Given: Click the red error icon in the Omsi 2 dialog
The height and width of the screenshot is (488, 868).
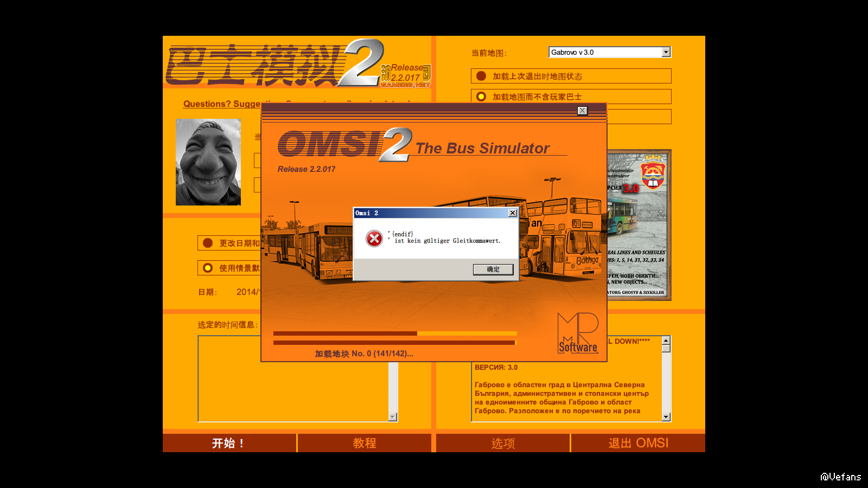Looking at the screenshot, I should tap(374, 239).
